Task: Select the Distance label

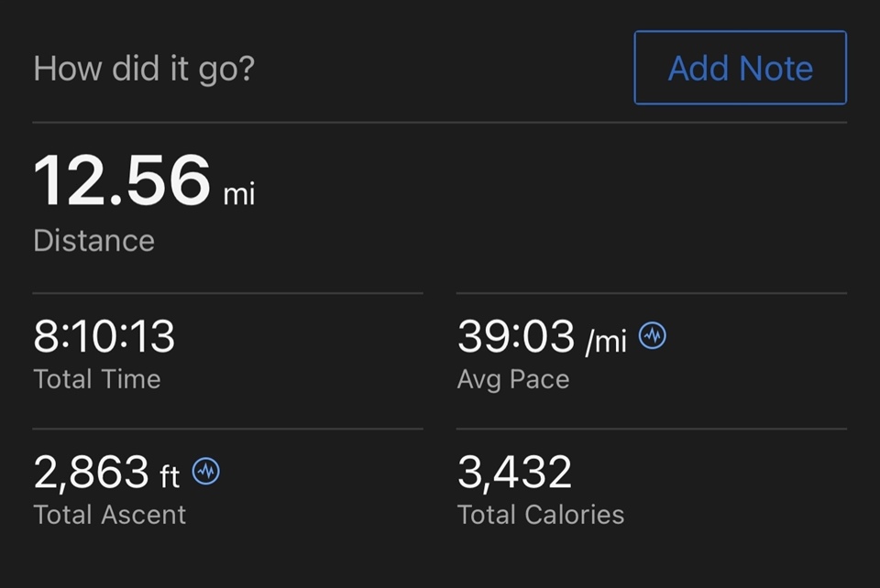Action: point(93,241)
